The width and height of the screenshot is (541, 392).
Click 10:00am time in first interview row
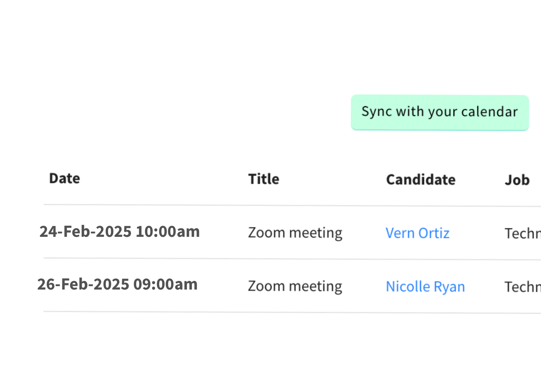coord(168,232)
